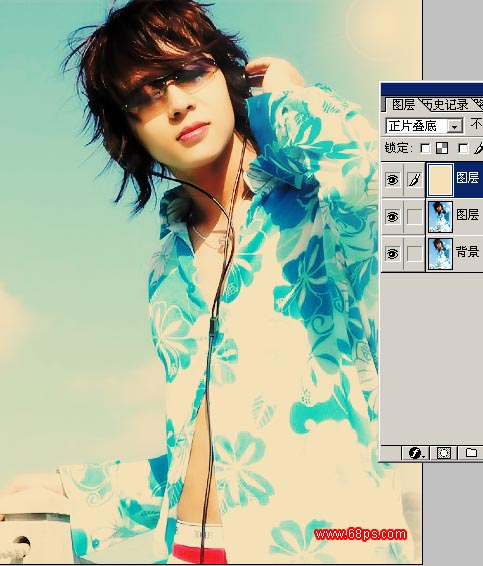Screen dimensions: 483x566
Task: Click the www.68ps.com watermark link
Action: pos(361,534)
